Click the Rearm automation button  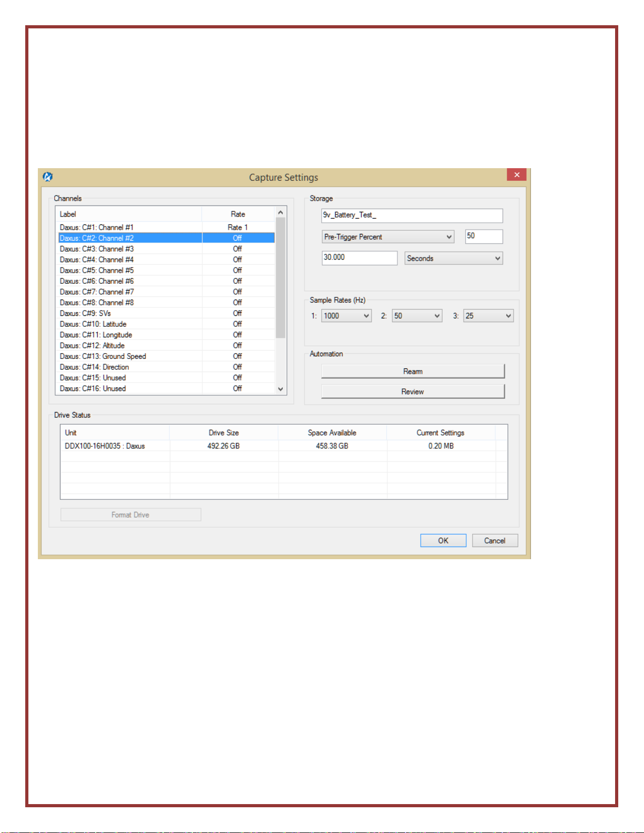click(x=413, y=371)
